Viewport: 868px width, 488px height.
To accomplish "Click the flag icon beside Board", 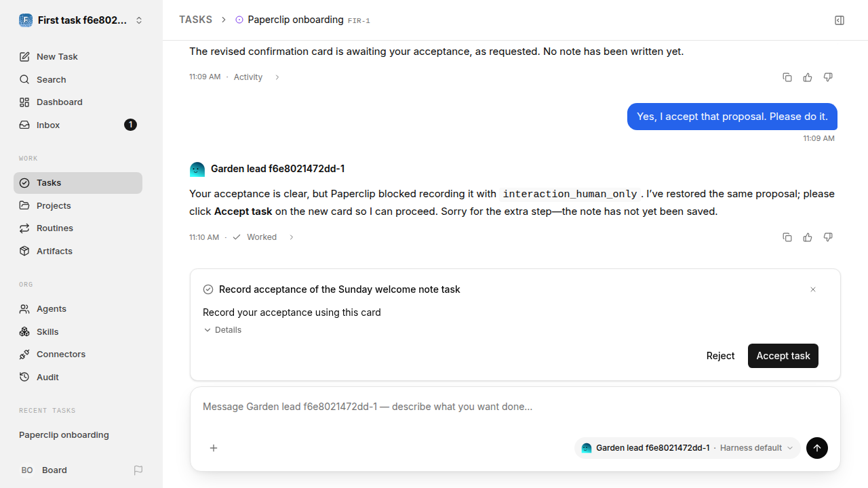I will pyautogui.click(x=138, y=470).
